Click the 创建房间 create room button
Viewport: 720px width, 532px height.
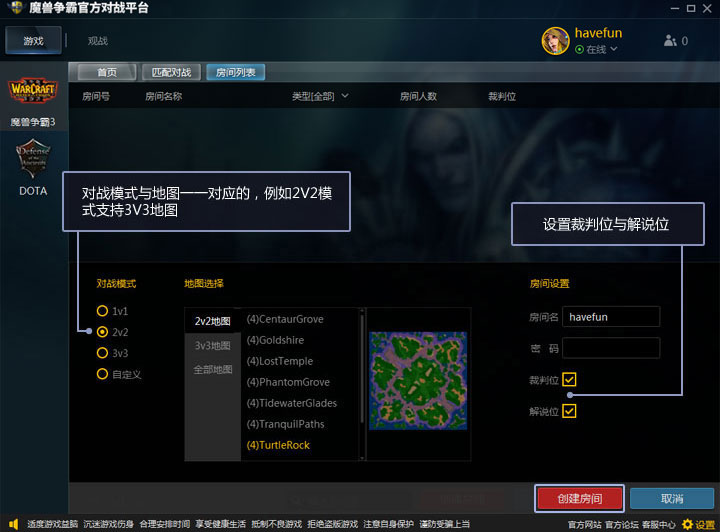pos(580,498)
